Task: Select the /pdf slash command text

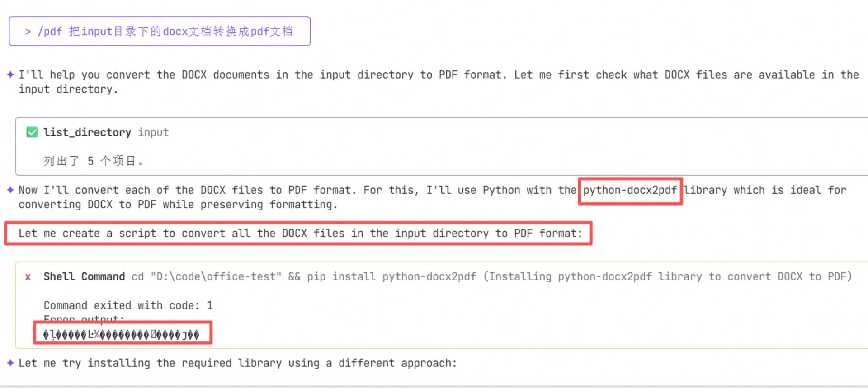Action: click(x=50, y=32)
